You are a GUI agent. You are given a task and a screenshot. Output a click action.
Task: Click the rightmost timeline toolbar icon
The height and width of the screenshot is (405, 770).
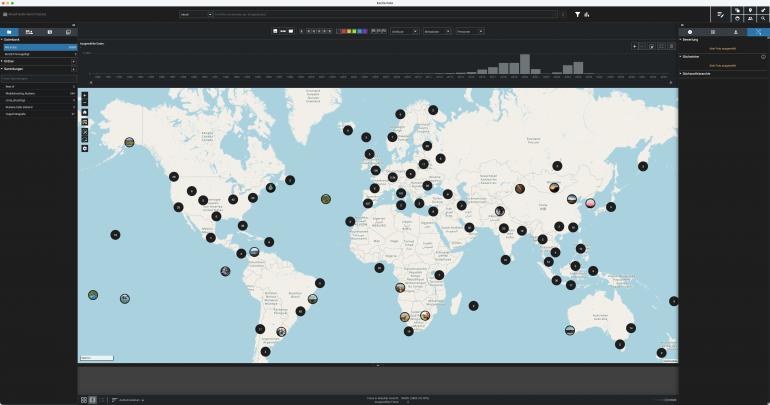coord(671,46)
